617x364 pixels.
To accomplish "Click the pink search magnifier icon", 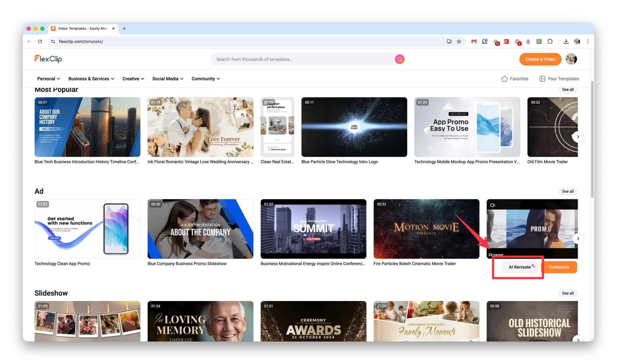I will [400, 59].
